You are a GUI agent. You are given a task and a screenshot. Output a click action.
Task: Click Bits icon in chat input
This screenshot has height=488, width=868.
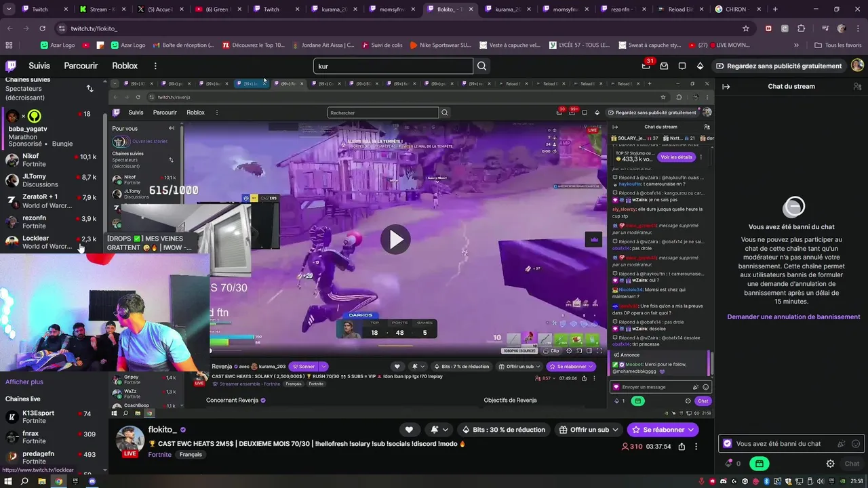(x=841, y=444)
